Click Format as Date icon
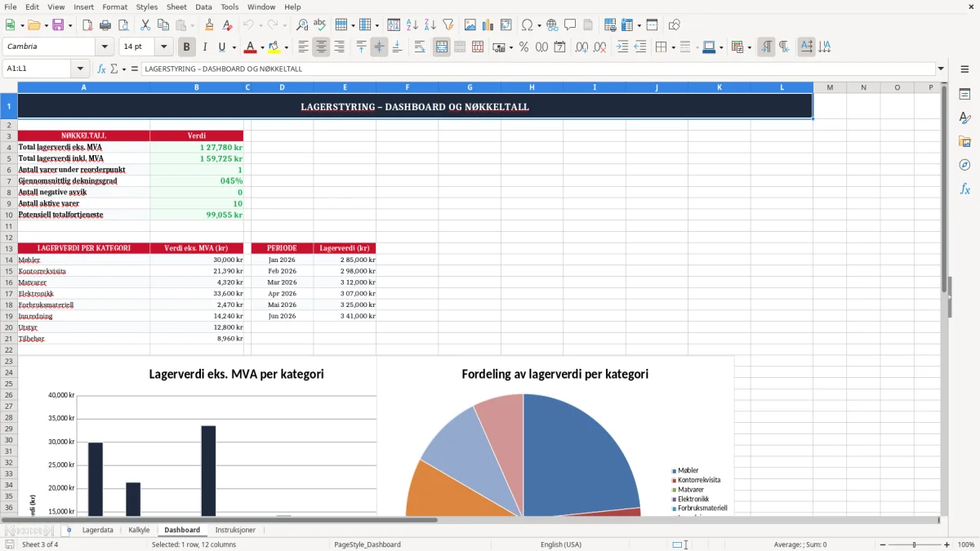Image resolution: width=980 pixels, height=551 pixels. pos(559,47)
